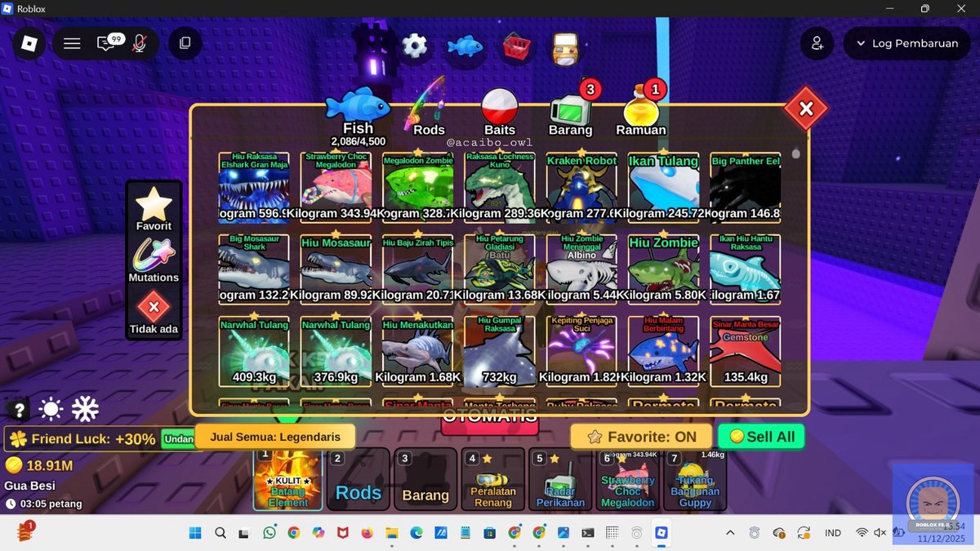Open the orange arcade machine icon
This screenshot has width=980, height=551.
[x=565, y=48]
